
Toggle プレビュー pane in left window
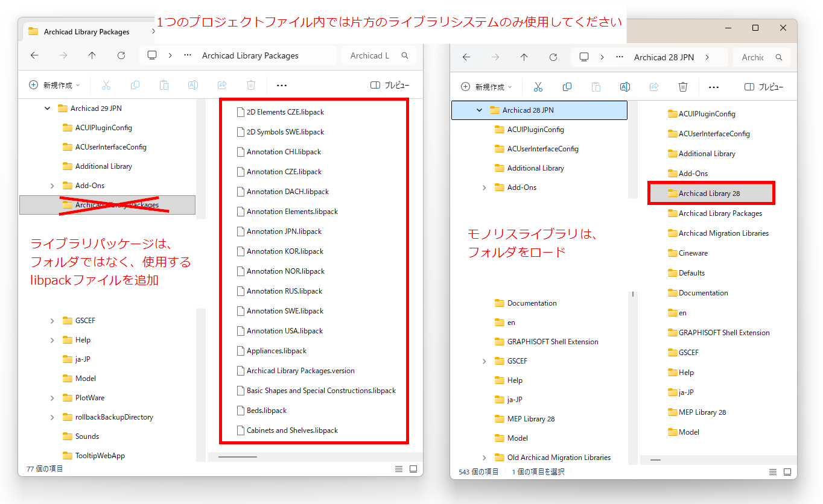[x=390, y=85]
